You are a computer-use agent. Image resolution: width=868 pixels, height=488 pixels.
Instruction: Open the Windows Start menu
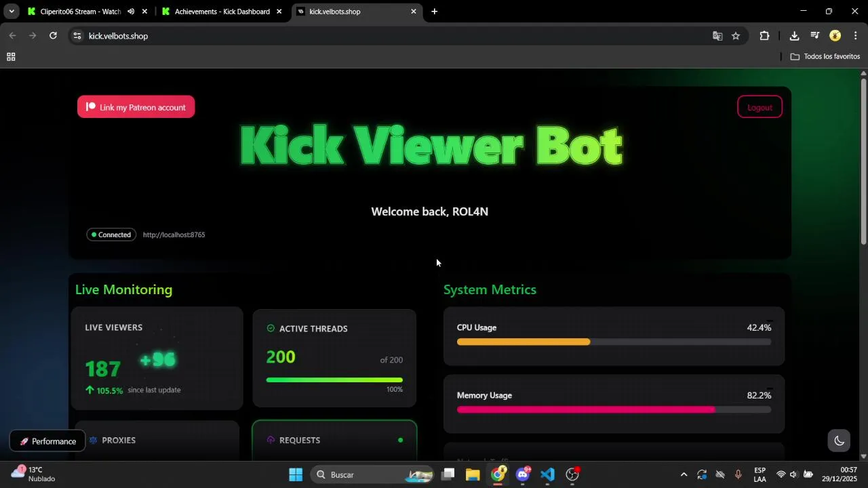(296, 474)
